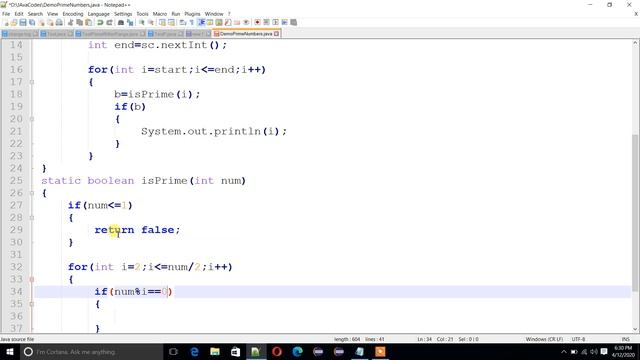This screenshot has height=360, width=640.
Task: Open the Plugins menu
Action: coord(192,14)
